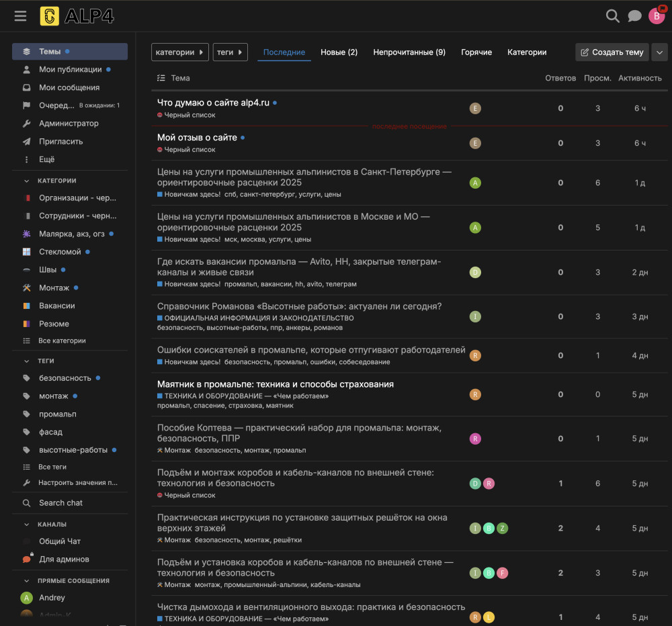
Task: Open Пригласить paper plane item
Action: click(x=60, y=142)
